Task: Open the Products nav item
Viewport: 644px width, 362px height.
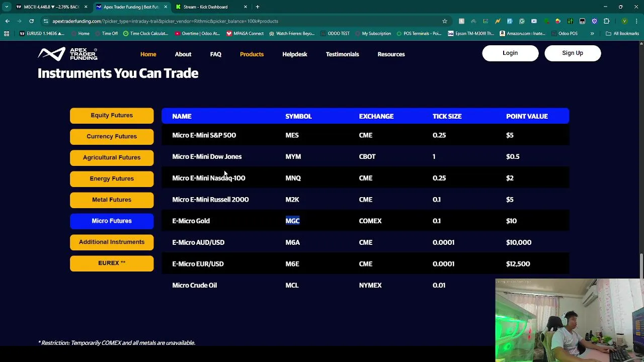Action: click(x=252, y=54)
